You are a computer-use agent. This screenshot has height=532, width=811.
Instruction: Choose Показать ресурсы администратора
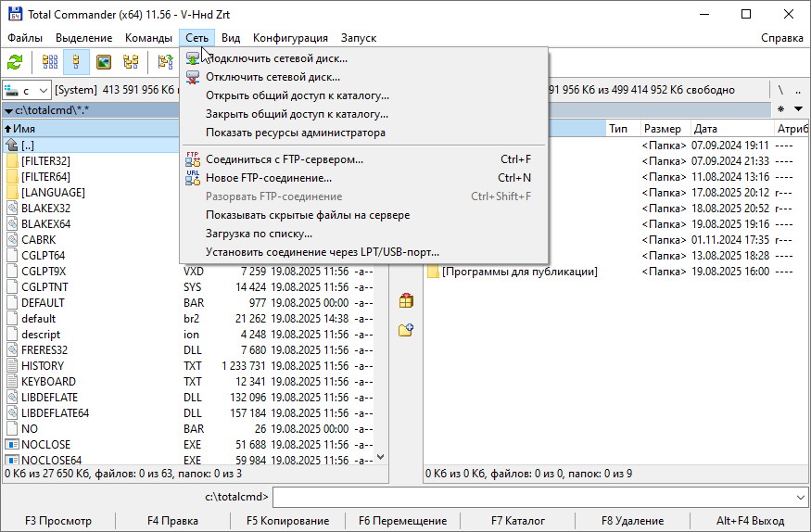[364, 133]
